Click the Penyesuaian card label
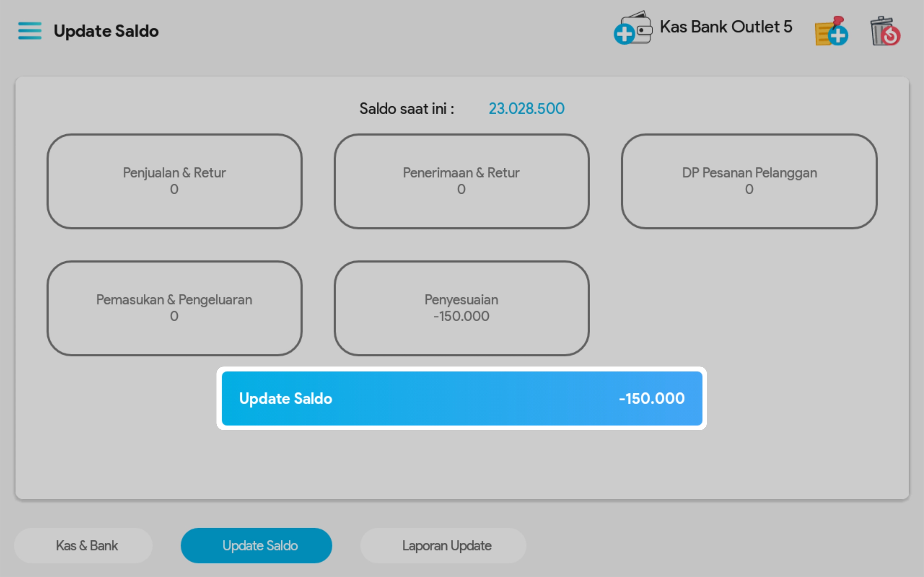Image resolution: width=924 pixels, height=577 pixels. tap(461, 300)
